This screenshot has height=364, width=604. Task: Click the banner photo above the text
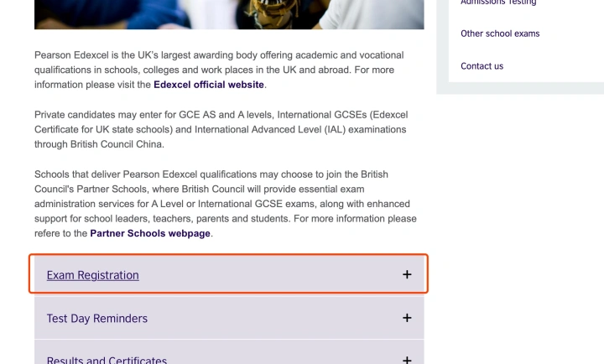point(229,14)
